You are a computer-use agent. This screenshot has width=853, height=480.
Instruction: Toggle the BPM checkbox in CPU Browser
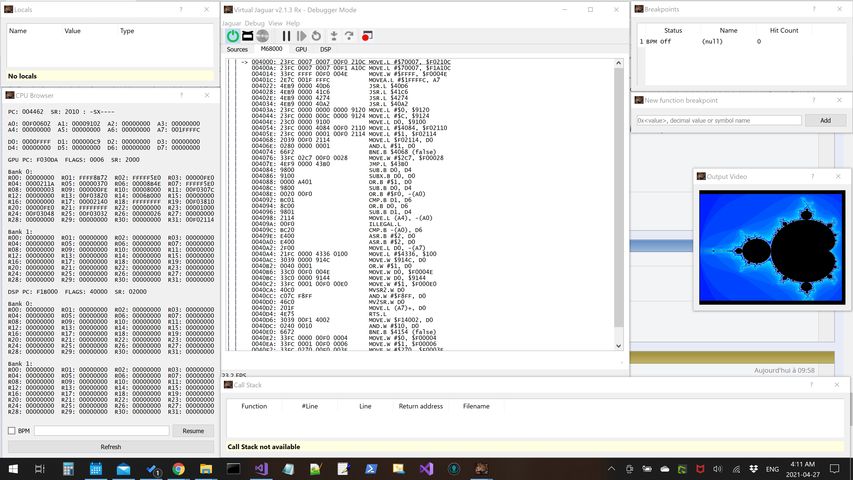(11, 431)
